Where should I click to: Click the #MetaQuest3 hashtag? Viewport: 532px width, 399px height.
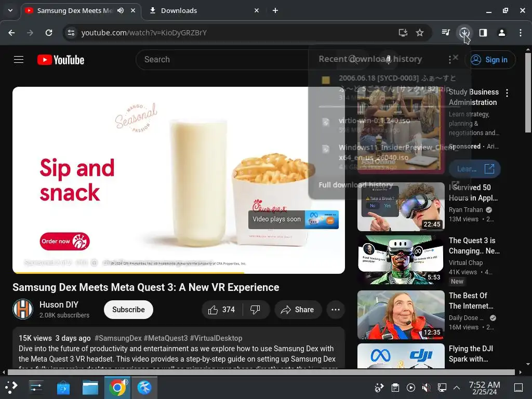[166, 338]
